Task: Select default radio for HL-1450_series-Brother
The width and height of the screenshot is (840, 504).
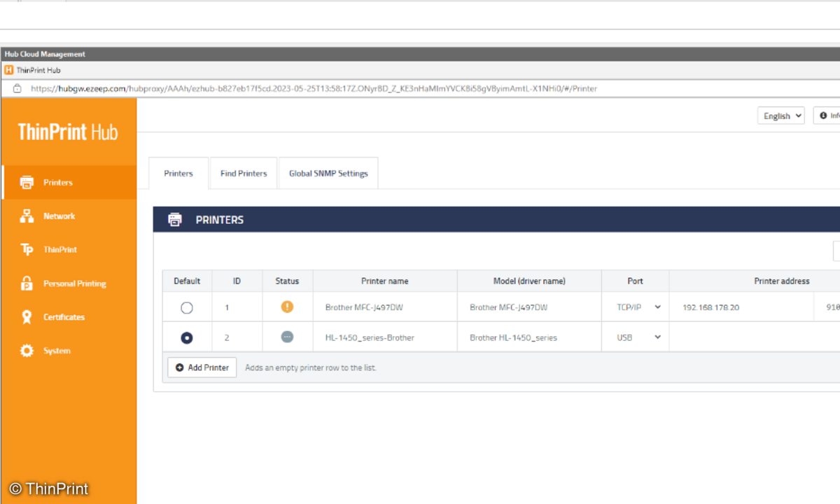Action: click(x=186, y=337)
